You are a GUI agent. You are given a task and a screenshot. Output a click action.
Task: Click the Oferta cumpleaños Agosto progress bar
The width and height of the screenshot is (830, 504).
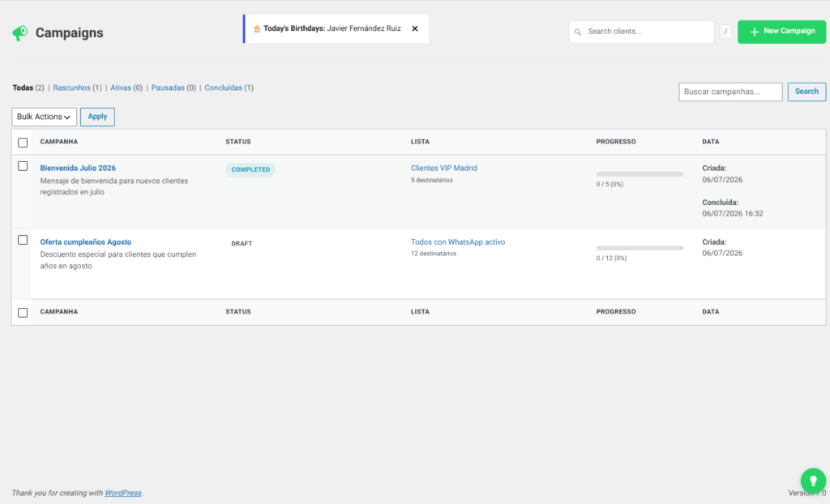[x=640, y=248]
